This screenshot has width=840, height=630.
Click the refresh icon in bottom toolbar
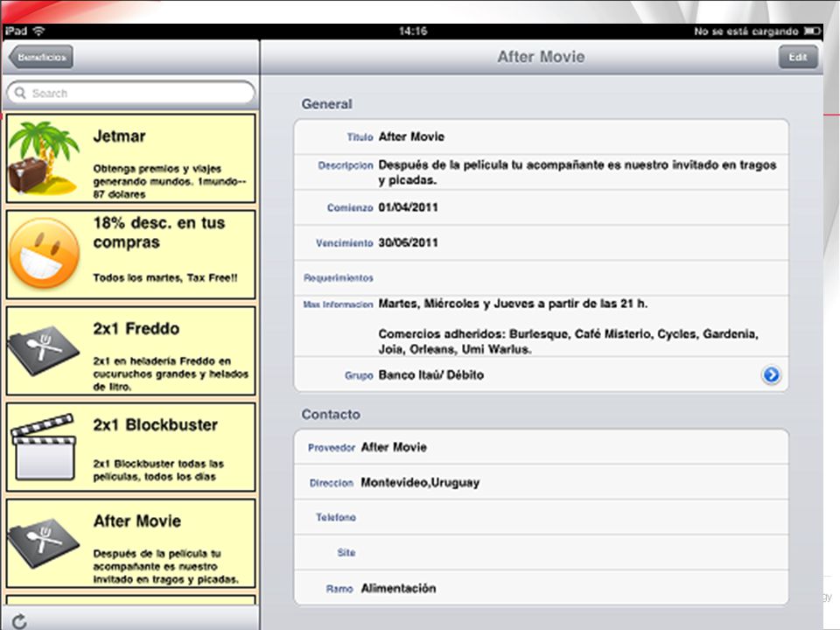pyautogui.click(x=20, y=621)
